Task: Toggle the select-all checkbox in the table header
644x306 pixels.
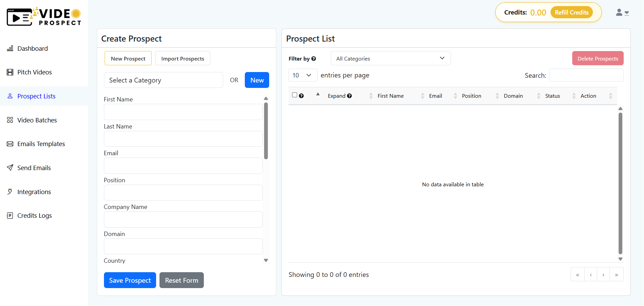Action: tap(294, 95)
